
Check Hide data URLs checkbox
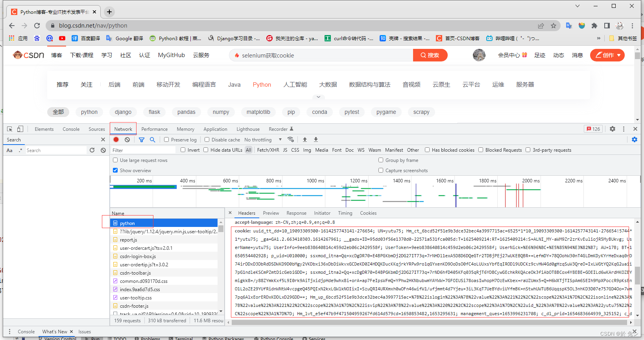[206, 150]
